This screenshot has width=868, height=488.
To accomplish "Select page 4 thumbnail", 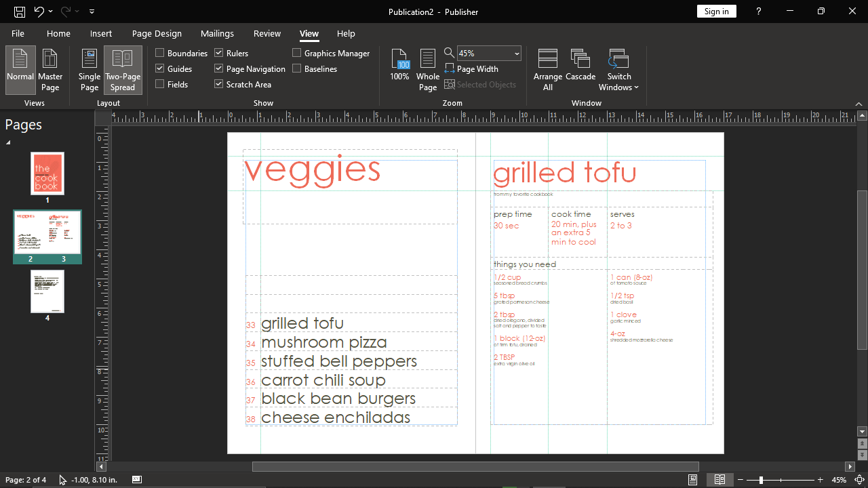I will coord(47,291).
